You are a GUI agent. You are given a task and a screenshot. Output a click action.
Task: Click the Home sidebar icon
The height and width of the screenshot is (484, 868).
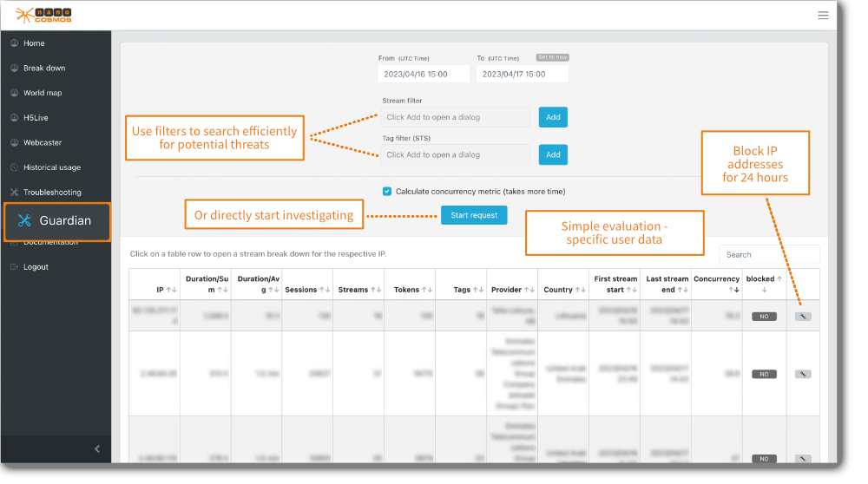point(14,43)
